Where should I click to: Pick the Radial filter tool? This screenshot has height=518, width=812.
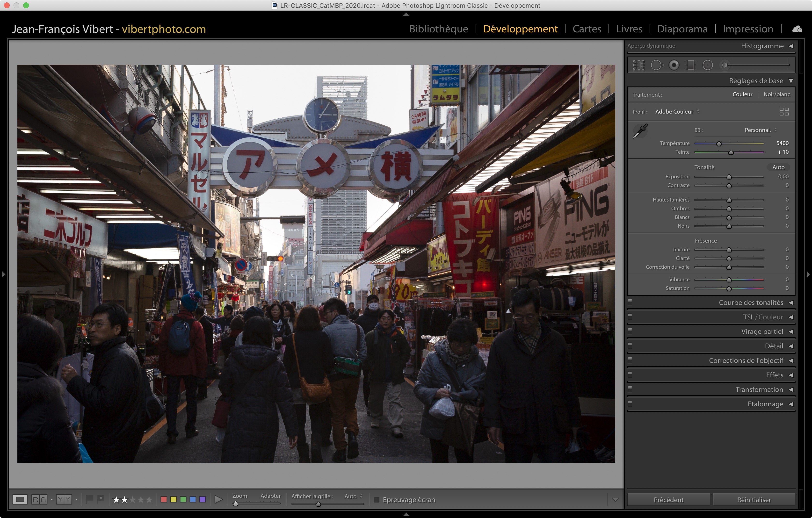(707, 65)
